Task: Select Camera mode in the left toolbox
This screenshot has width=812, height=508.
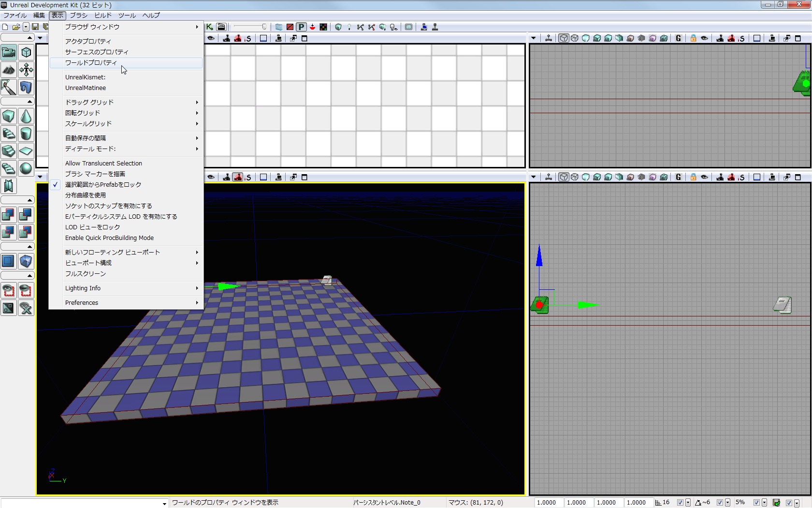Action: 9,52
